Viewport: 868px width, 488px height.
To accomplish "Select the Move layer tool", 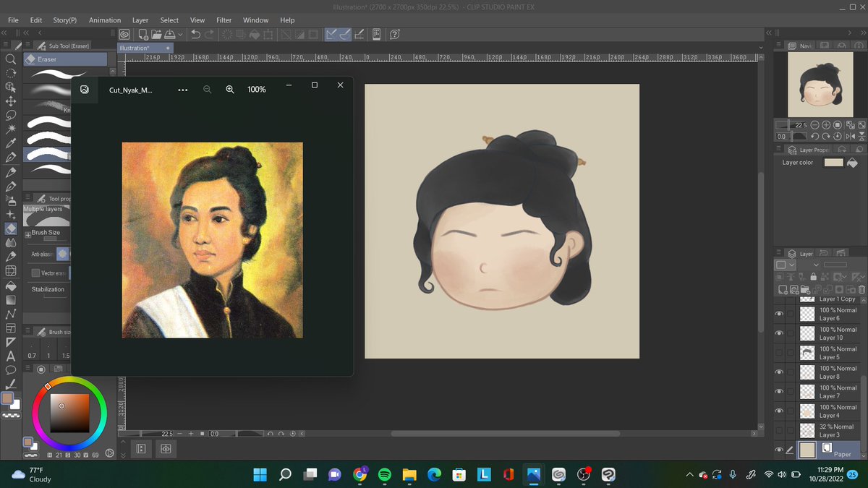I will 11,101.
